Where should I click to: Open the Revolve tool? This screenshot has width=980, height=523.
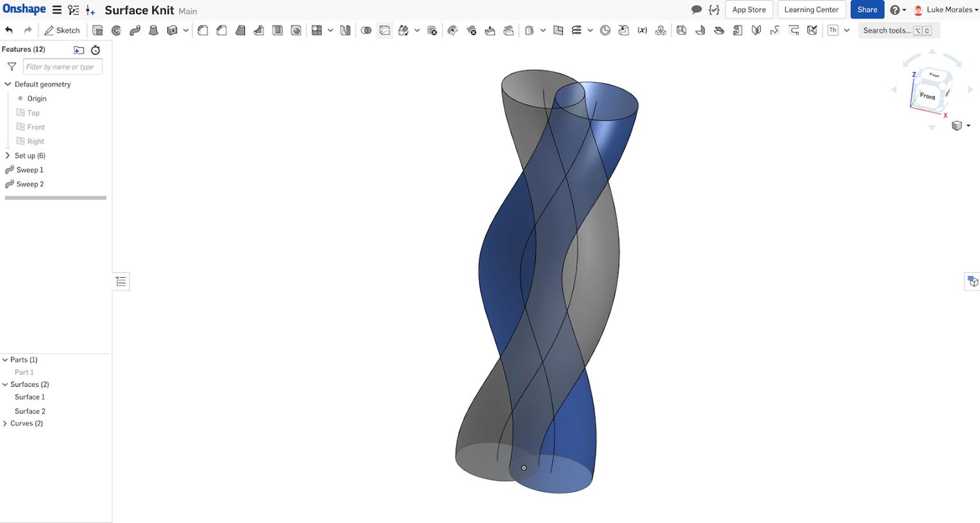tap(115, 30)
